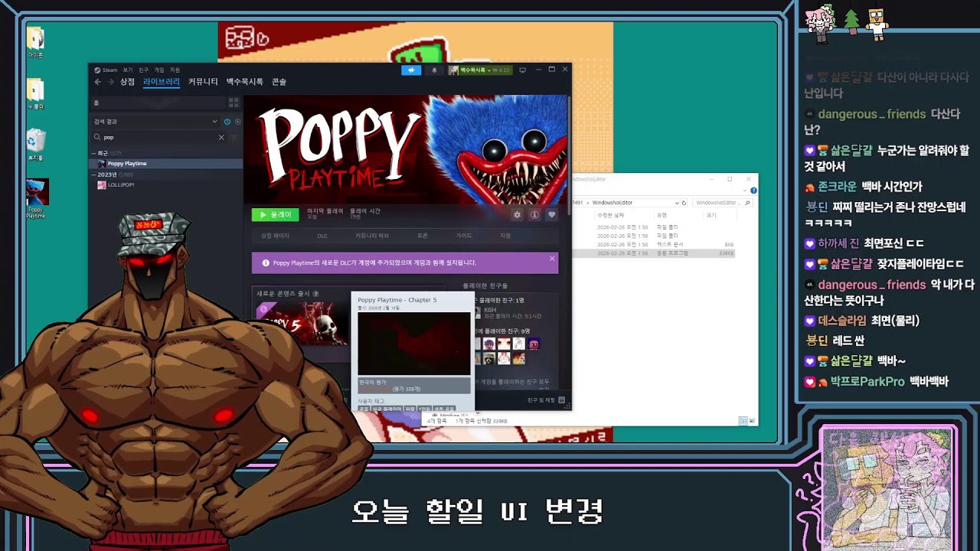Open the DLC game link
980x551 pixels.
point(322,236)
